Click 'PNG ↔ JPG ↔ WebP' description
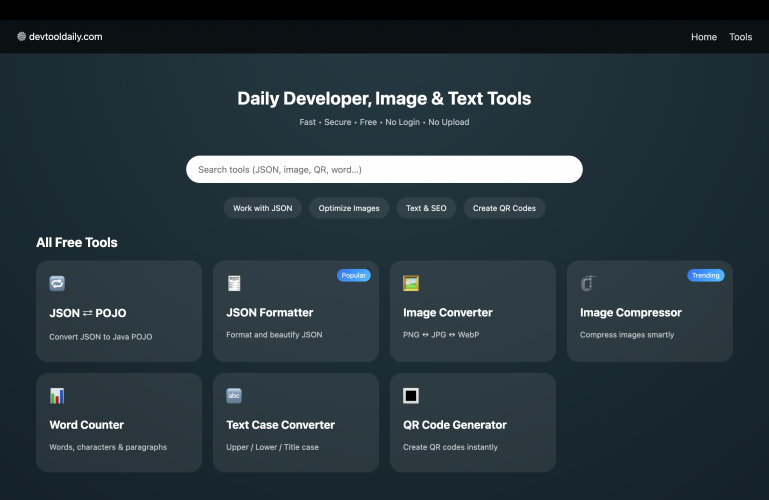The image size is (769, 500). 441,335
